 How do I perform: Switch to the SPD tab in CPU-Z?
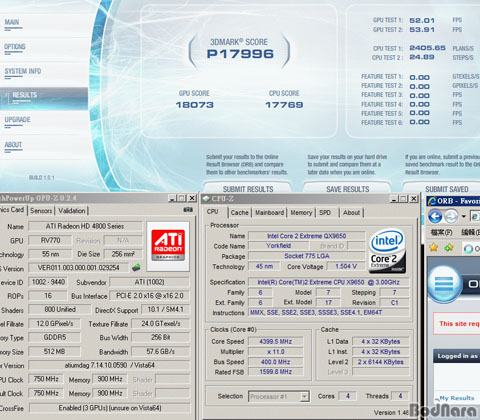(x=325, y=213)
